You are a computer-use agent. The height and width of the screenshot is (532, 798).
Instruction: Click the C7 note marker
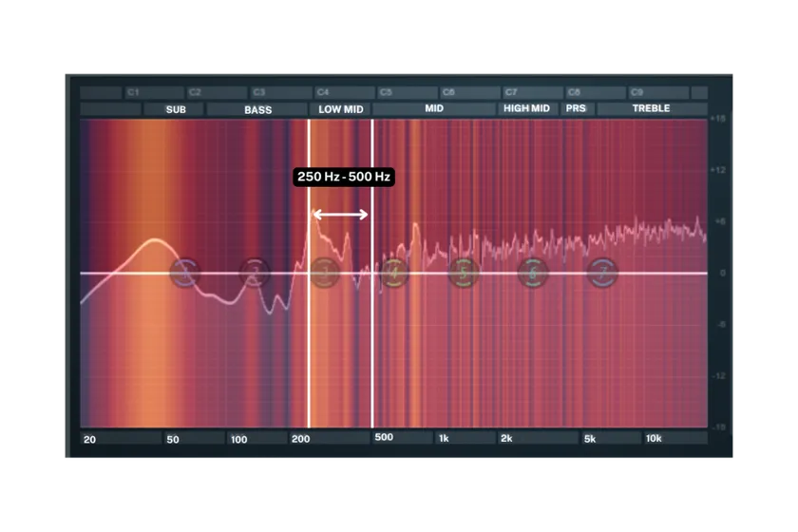(511, 92)
